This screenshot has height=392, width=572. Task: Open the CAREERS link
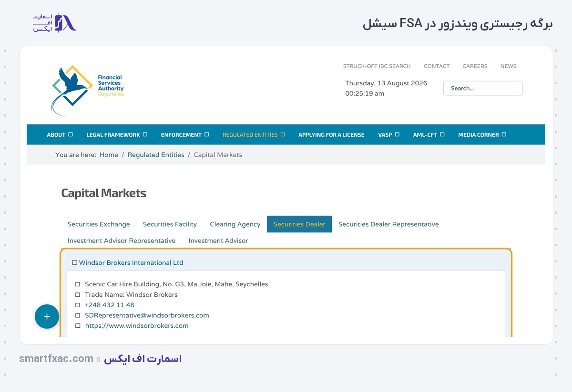(x=475, y=66)
